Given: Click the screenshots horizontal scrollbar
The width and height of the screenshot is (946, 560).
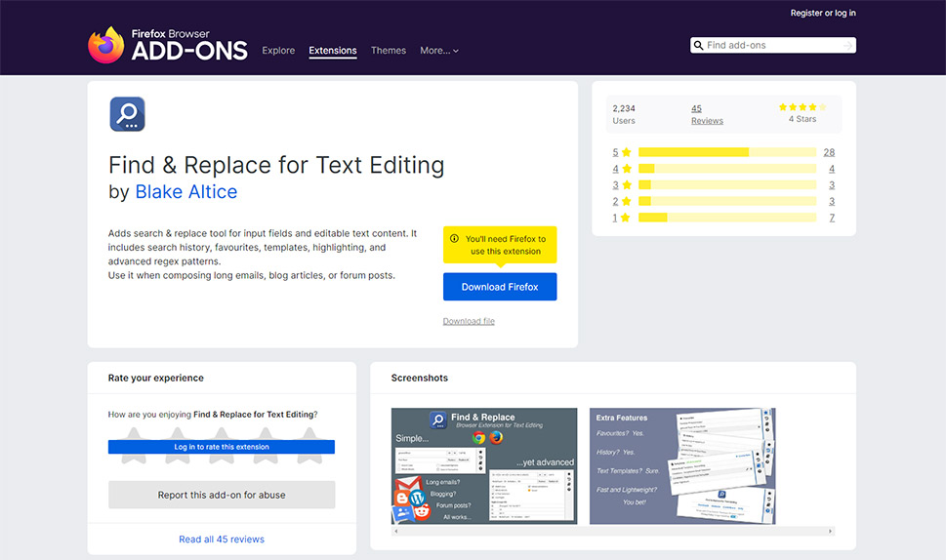Looking at the screenshot, I should click(x=613, y=531).
